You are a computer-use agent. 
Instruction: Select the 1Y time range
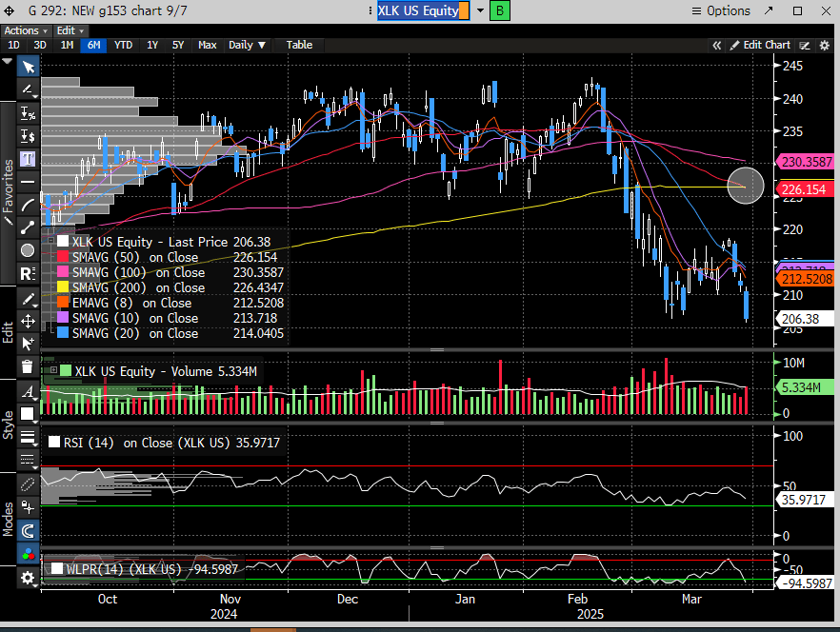pos(152,45)
